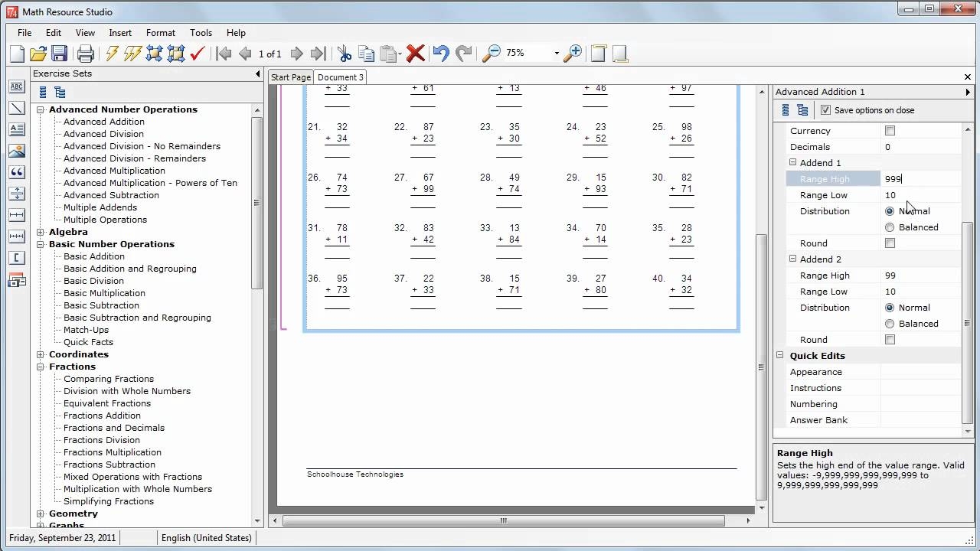The image size is (980, 551).
Task: Toggle Save options on close checkbox
Action: click(825, 110)
